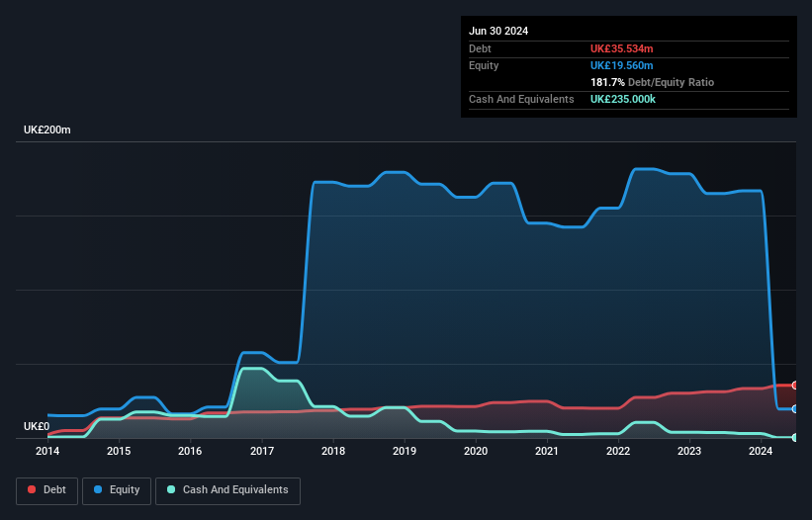Click the UK£200m y-axis label
This screenshot has width=812, height=520.
pos(47,130)
